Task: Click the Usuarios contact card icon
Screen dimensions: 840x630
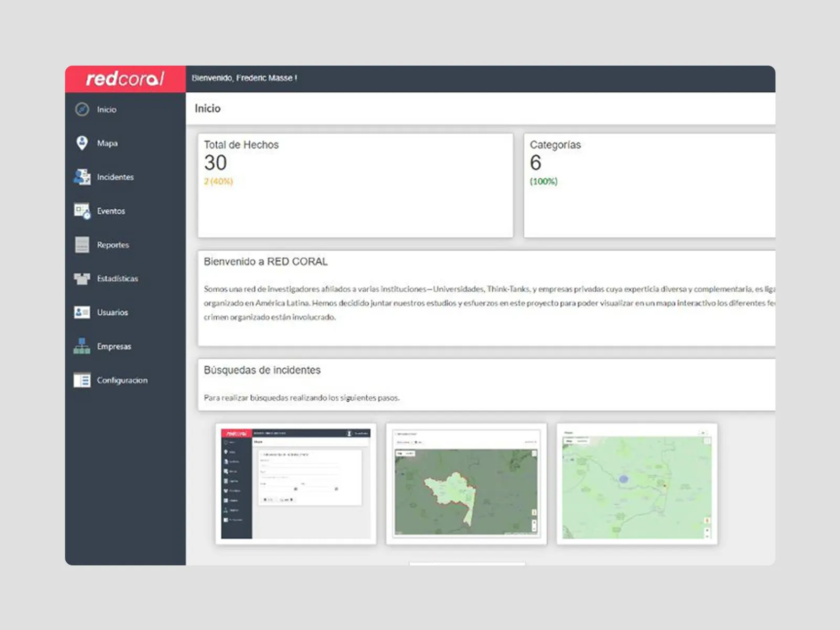Action: click(x=82, y=312)
